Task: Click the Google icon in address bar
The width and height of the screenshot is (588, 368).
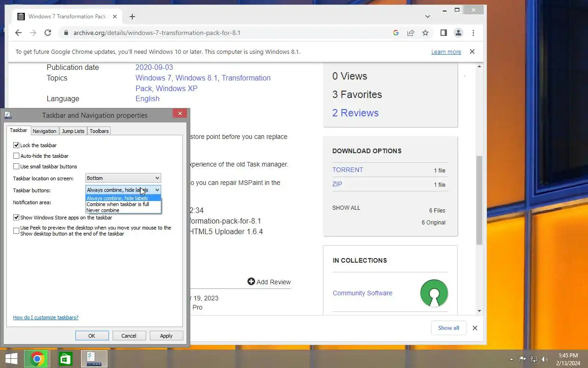Action: 396,33
